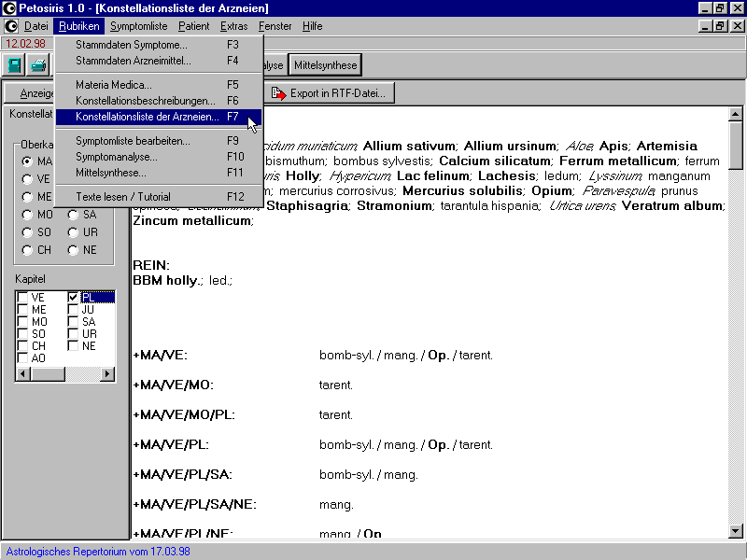Choose Stammdaten Symptome... from Rubriken menu
Image resolution: width=747 pixels, height=560 pixels.
pos(159,45)
